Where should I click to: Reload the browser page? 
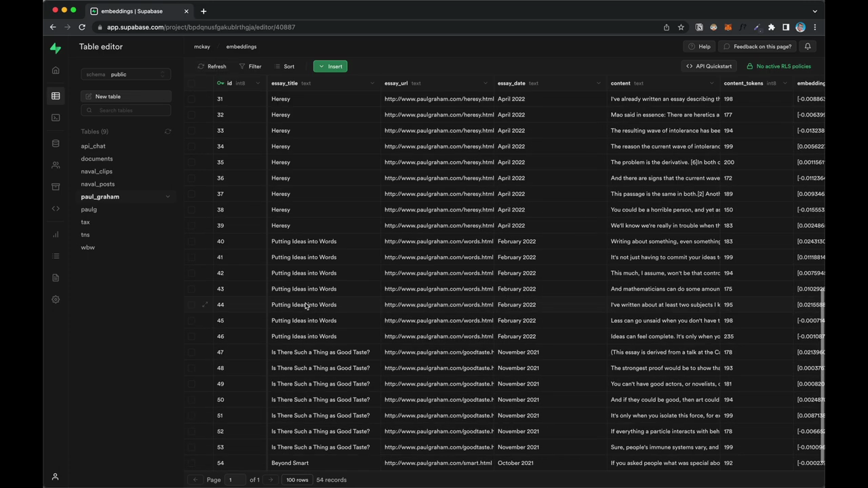pyautogui.click(x=82, y=27)
